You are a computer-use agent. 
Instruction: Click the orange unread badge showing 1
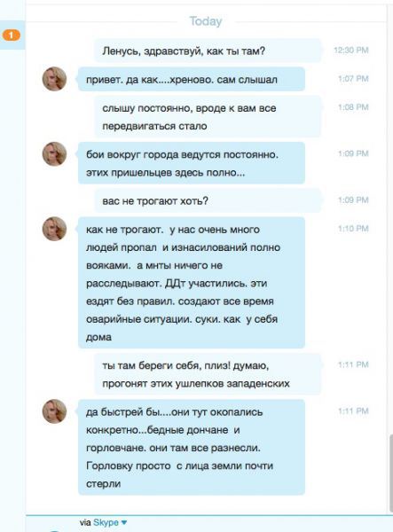pos(12,35)
